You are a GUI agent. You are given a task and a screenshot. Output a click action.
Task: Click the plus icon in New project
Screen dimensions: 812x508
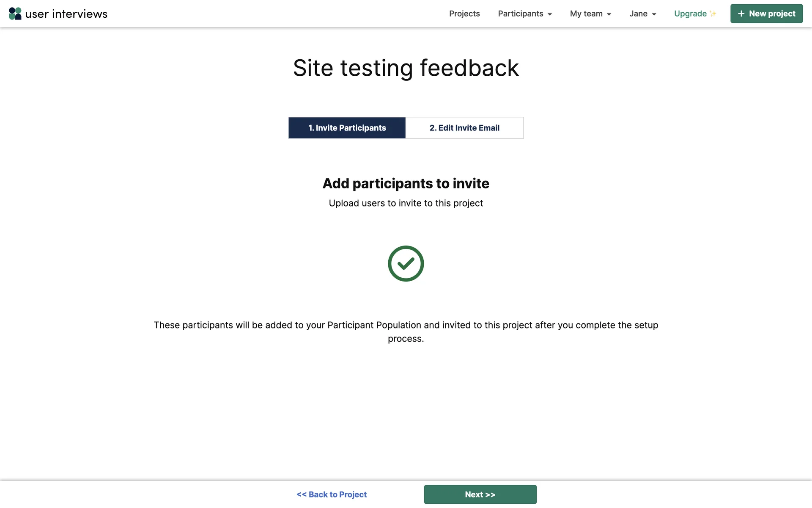tap(741, 14)
